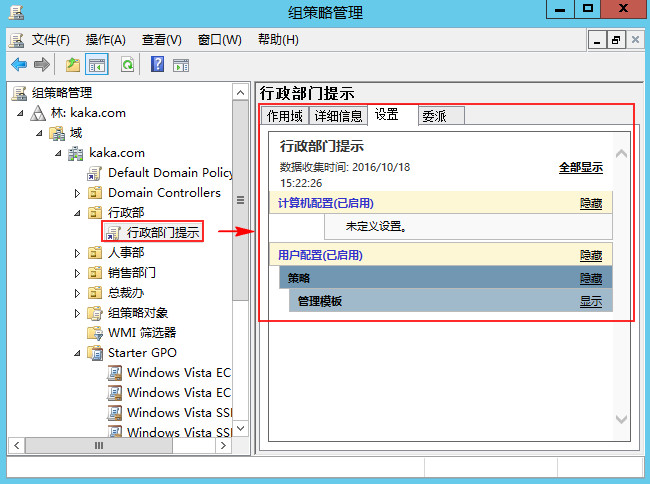Click the 域 node icon in tree
Viewport: 650px width, 484px height.
57,133
